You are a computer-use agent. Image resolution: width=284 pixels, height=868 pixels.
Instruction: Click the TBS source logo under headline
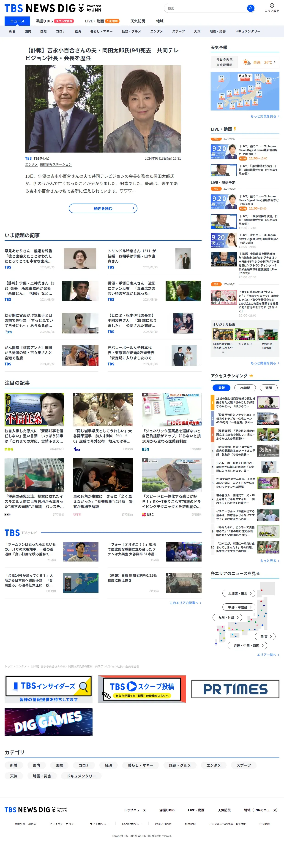pos(28,158)
